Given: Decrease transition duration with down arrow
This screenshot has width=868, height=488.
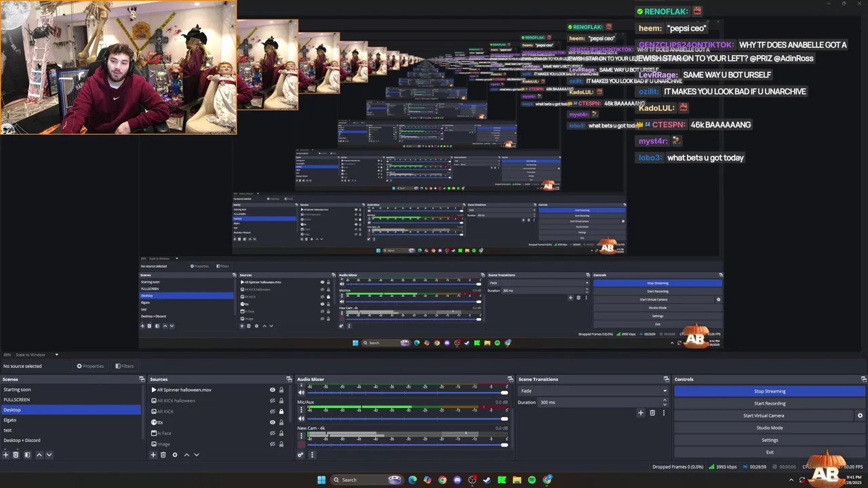Looking at the screenshot, I should click(665, 404).
